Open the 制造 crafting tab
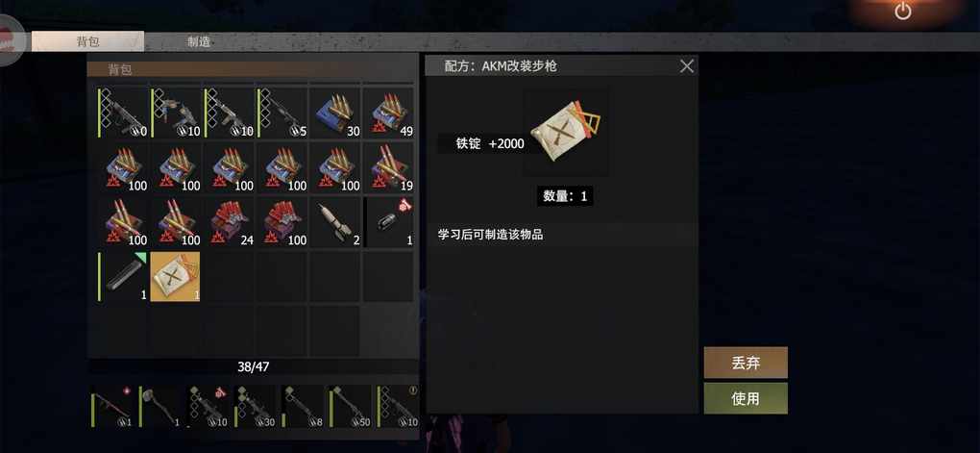The height and width of the screenshot is (453, 980). click(200, 42)
